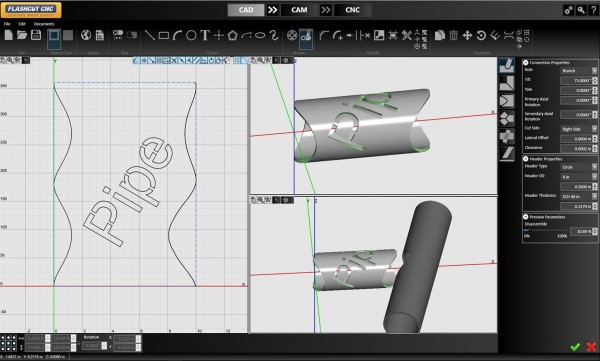Click the Copy icon in Transform group

point(440,36)
